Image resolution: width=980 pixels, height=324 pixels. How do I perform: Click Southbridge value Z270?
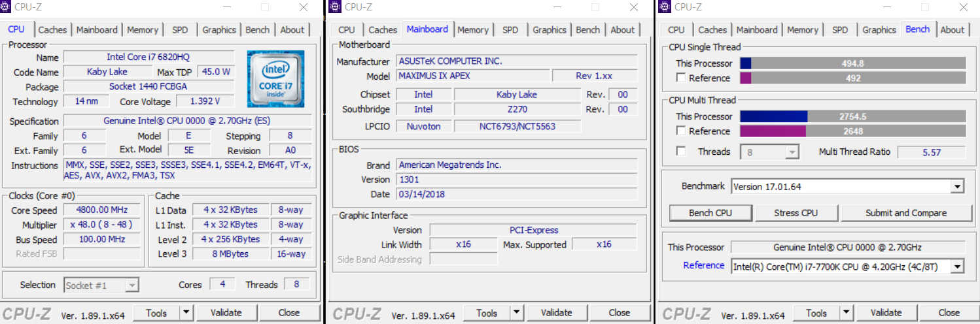[517, 109]
